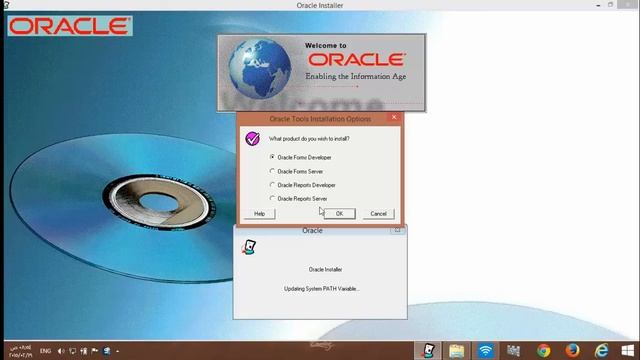The height and width of the screenshot is (360, 640).
Task: Click the 'What product do you wish to install?' text
Action: pos(309,139)
